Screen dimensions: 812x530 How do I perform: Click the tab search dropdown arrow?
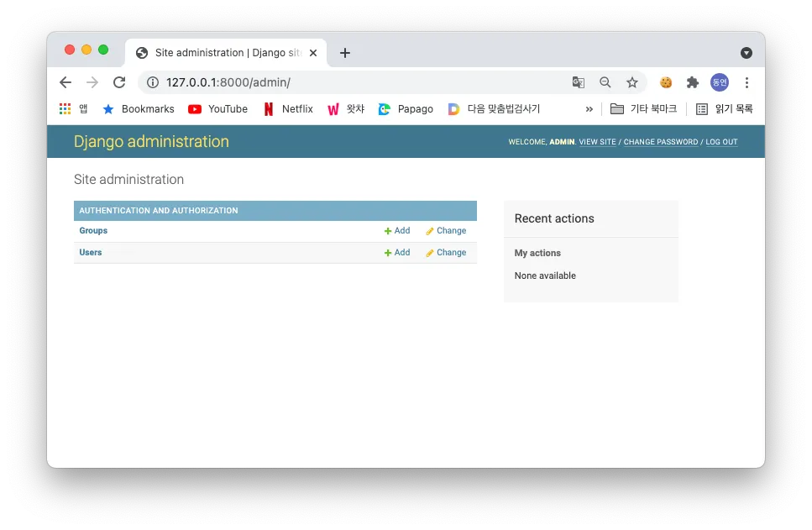(x=747, y=53)
